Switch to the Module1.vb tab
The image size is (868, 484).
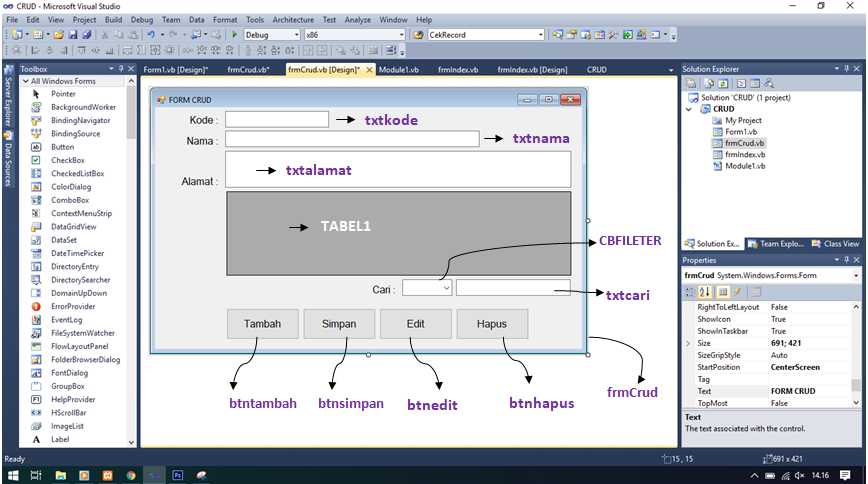(x=399, y=70)
